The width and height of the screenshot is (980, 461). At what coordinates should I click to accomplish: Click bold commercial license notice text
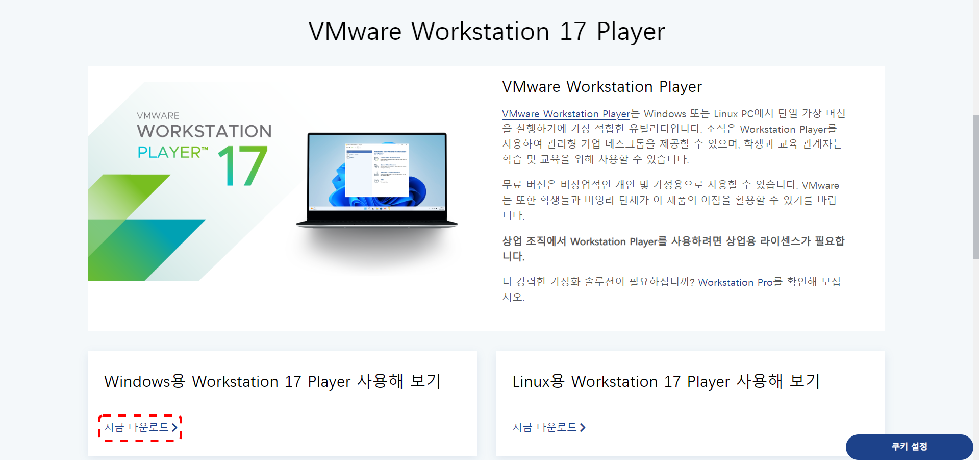click(673, 249)
